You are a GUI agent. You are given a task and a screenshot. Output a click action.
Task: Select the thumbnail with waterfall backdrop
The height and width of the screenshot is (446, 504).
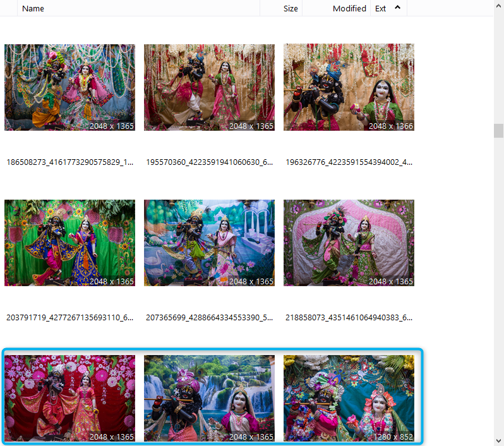click(x=209, y=398)
